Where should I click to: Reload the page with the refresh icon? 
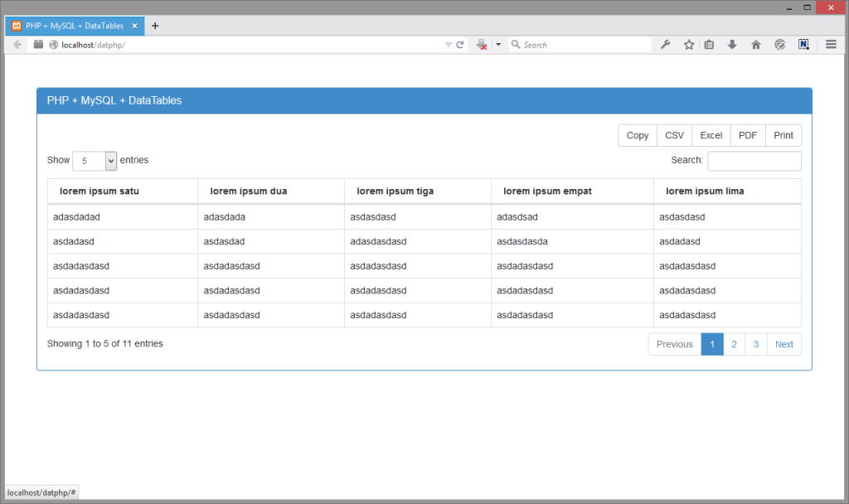tap(461, 44)
